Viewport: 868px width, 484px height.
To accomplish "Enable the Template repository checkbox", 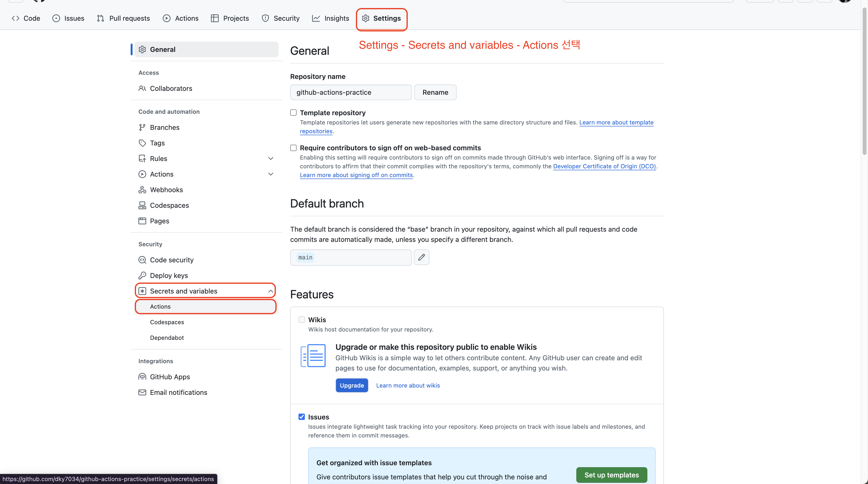I will (293, 113).
